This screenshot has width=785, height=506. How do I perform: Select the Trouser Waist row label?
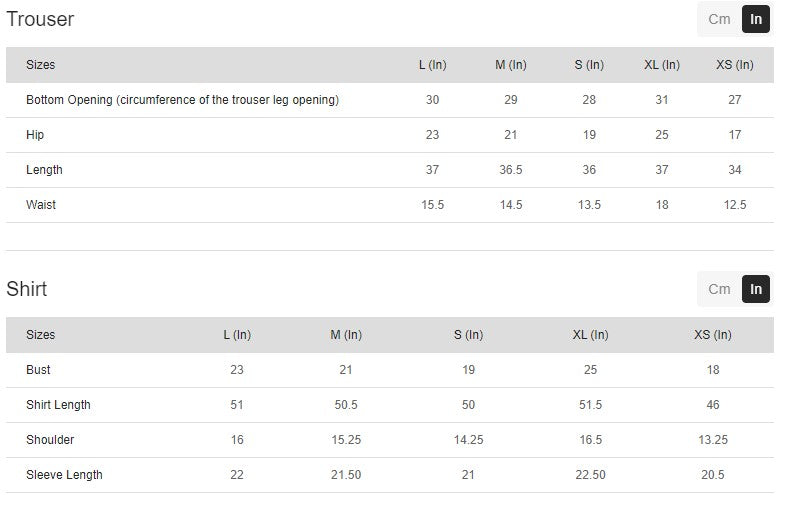pyautogui.click(x=41, y=205)
